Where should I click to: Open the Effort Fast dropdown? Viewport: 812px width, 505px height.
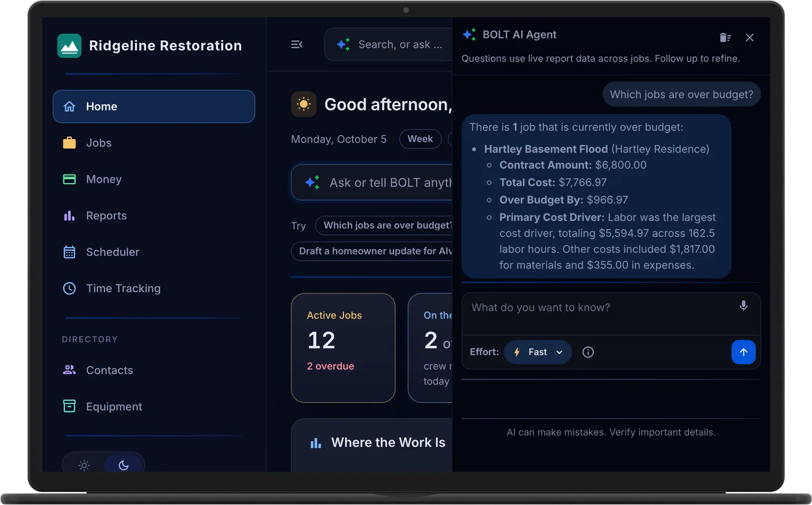pyautogui.click(x=538, y=352)
